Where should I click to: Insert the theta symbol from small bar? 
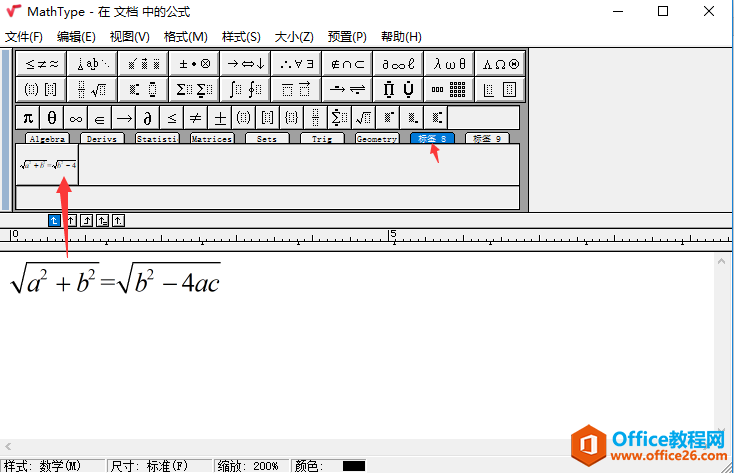[x=52, y=118]
